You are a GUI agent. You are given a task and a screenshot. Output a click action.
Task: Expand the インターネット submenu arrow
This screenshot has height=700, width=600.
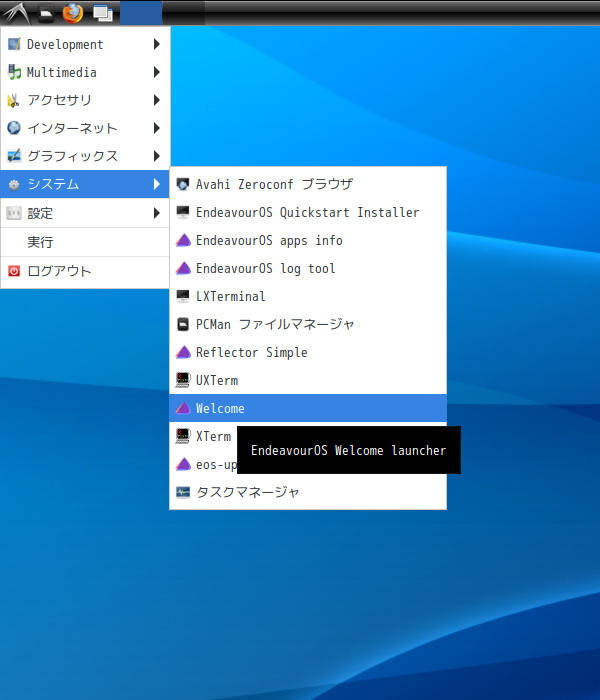tap(156, 128)
